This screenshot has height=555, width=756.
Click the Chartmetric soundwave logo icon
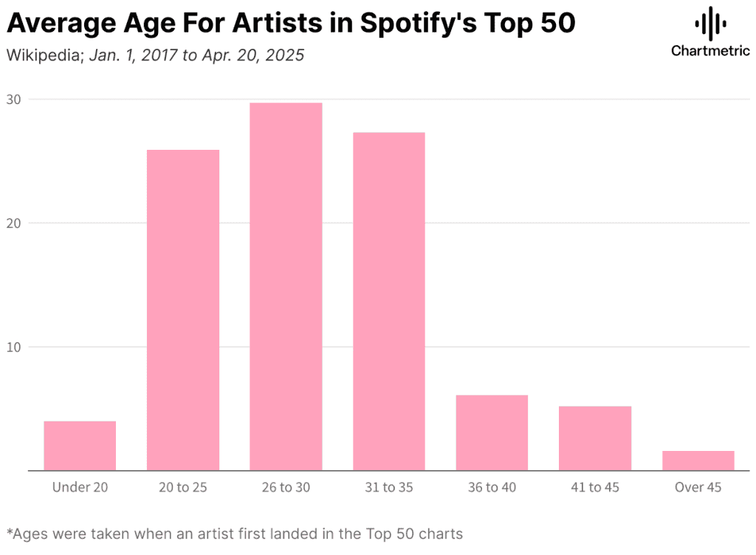(x=711, y=23)
